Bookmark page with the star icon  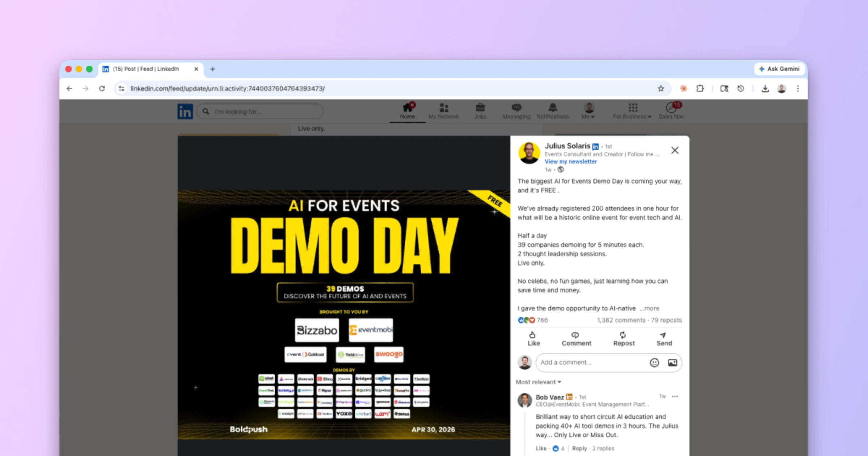point(661,89)
